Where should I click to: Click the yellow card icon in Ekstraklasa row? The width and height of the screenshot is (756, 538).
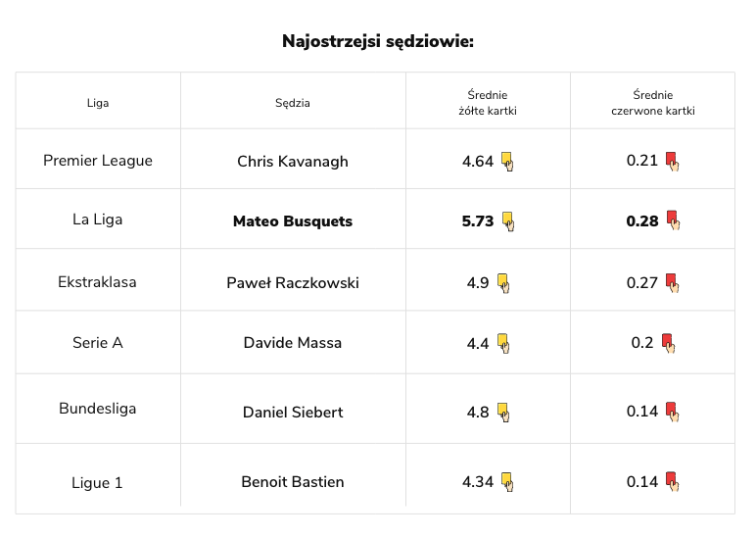503,282
